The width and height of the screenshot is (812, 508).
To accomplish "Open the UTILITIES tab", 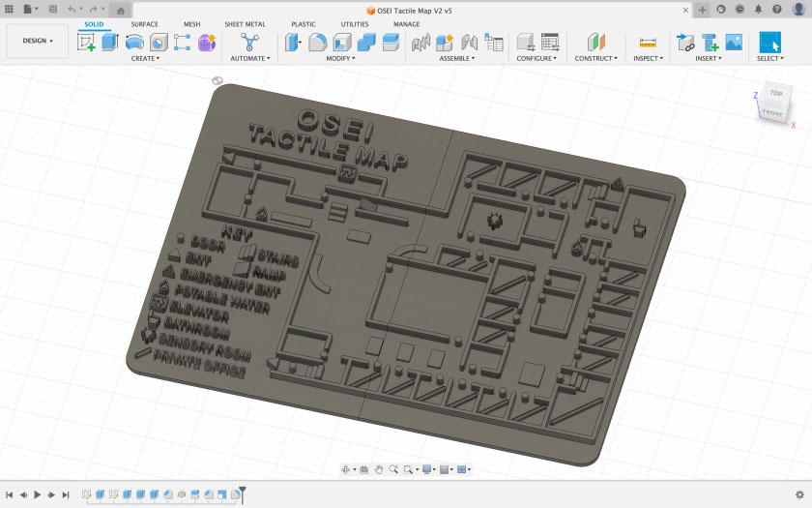I will click(354, 24).
